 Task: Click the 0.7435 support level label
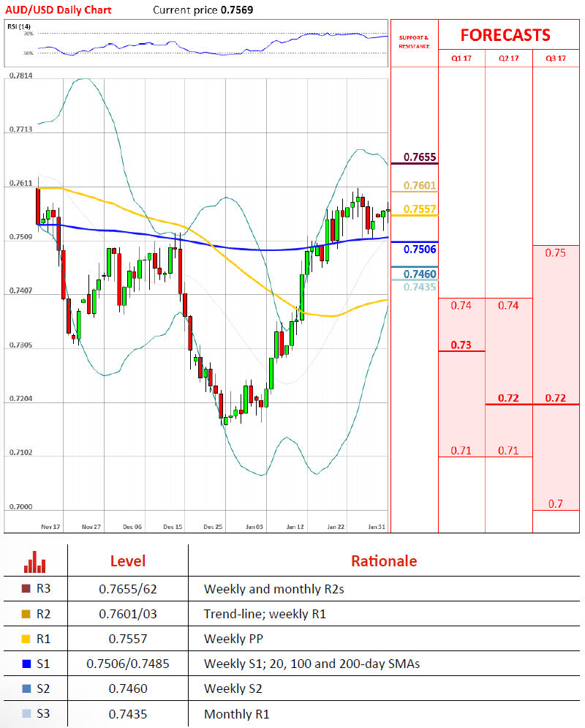420,287
